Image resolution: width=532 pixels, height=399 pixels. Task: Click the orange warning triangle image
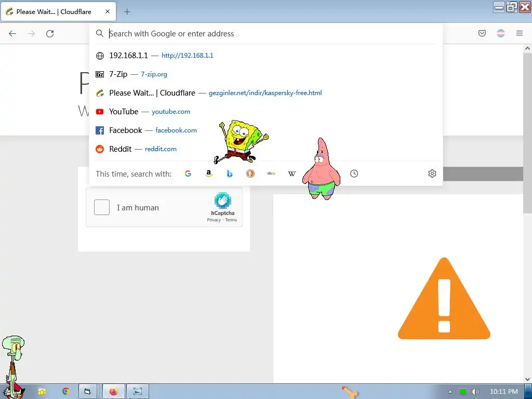click(444, 299)
